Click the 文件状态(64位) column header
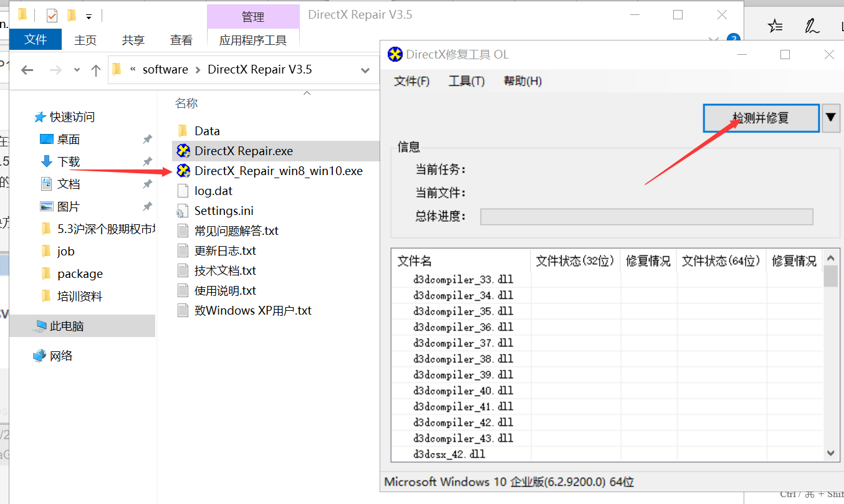 (722, 261)
